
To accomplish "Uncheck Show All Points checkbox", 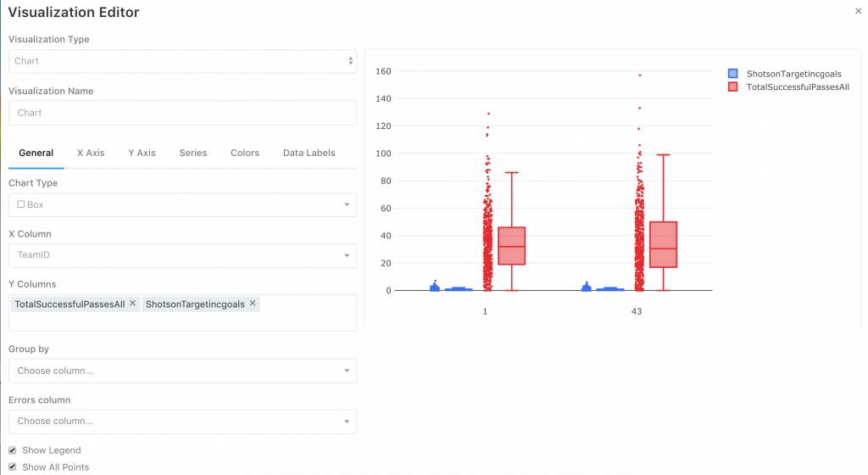I will point(12,467).
